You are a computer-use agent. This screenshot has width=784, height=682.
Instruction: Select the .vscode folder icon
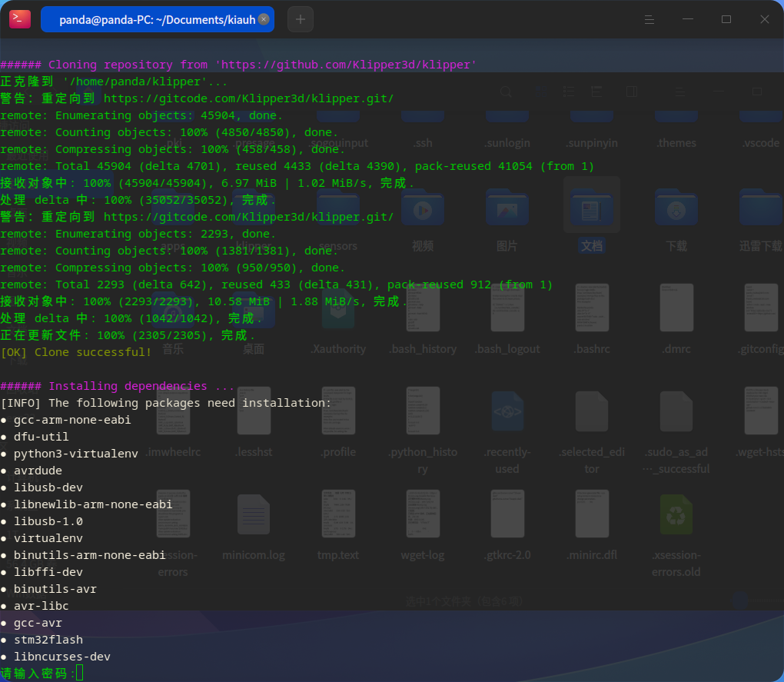[759, 117]
